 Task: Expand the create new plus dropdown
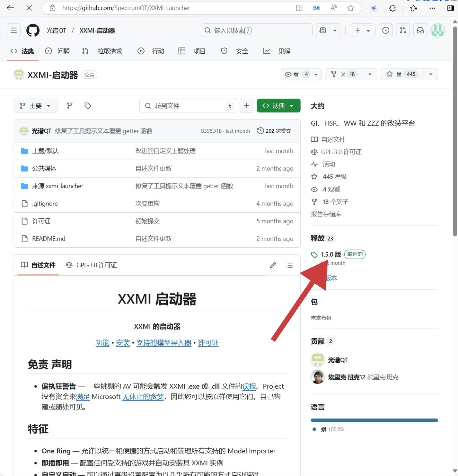click(x=362, y=30)
